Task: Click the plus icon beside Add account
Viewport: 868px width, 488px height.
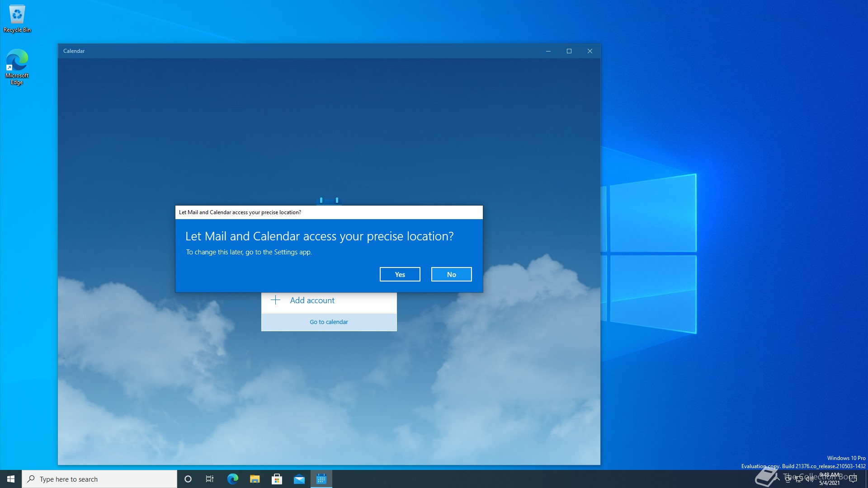Action: point(275,300)
